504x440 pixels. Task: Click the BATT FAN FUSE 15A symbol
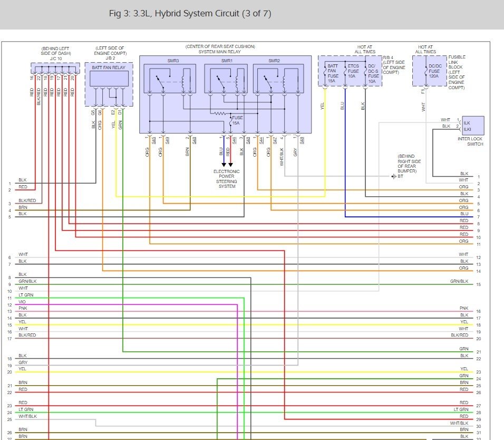333,74
